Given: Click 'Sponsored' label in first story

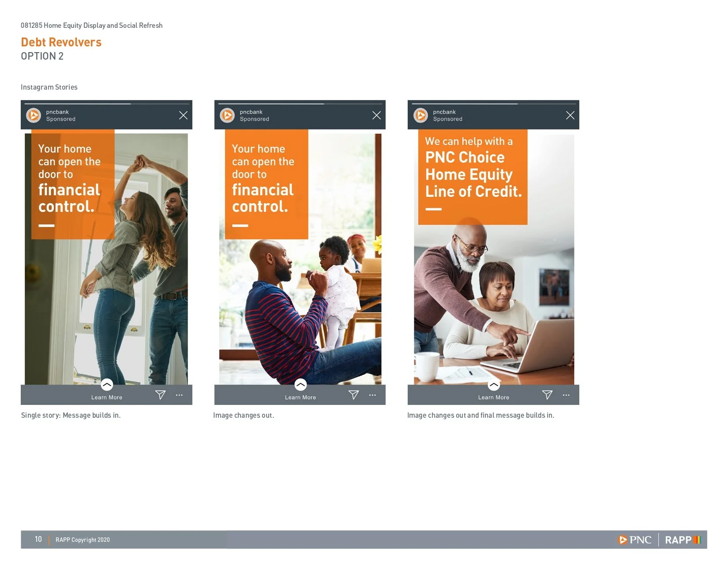Looking at the screenshot, I should coord(61,119).
